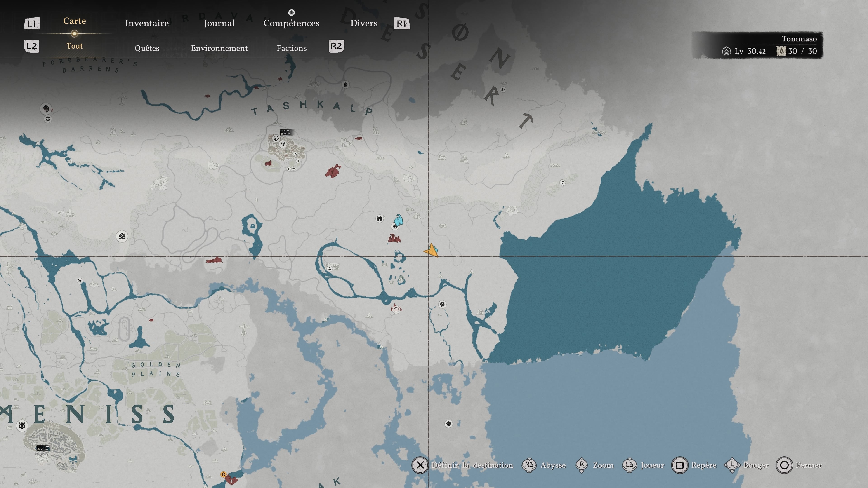This screenshot has height=488, width=868.
Task: Select the spiral marker near Forebearer's Barrens
Action: (x=46, y=109)
